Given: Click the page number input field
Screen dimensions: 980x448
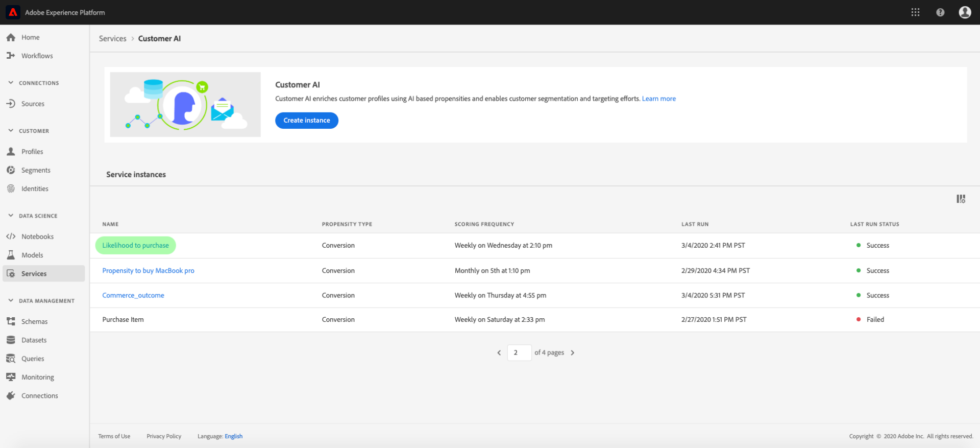Looking at the screenshot, I should click(520, 353).
